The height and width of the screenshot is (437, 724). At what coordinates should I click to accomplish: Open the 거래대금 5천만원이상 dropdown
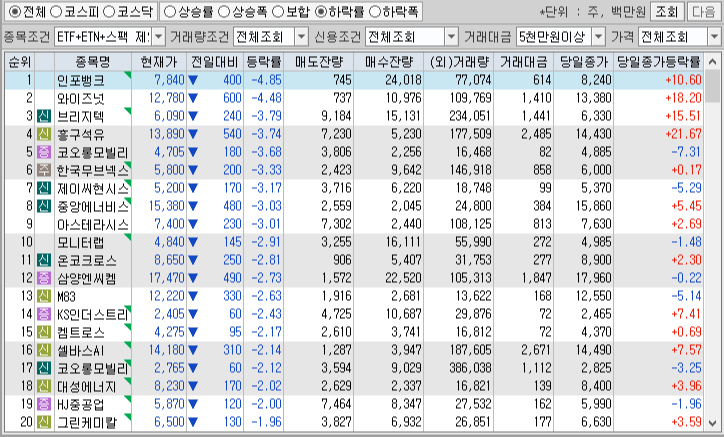[598, 37]
